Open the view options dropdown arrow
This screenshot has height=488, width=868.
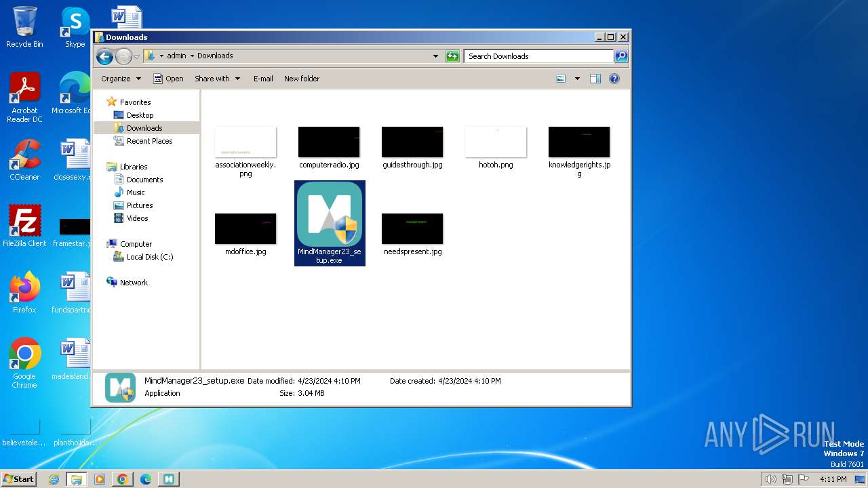pyautogui.click(x=577, y=79)
